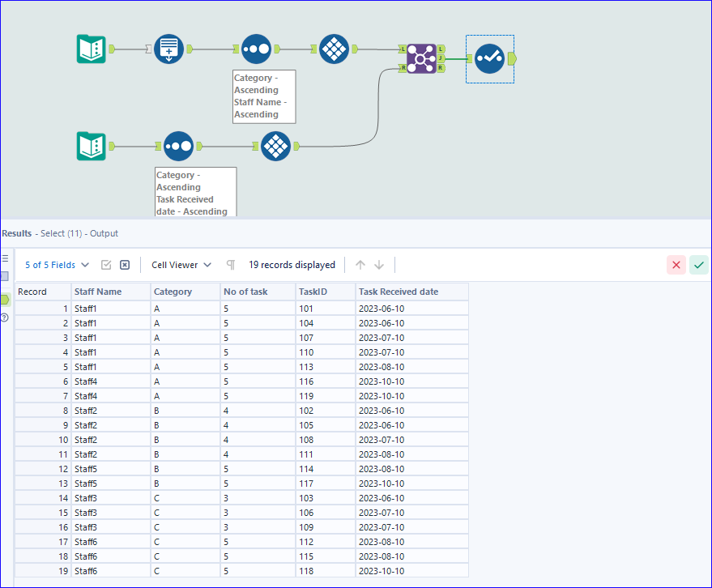712x588 pixels.
Task: Click the green checkmark apply button
Action: 698,265
